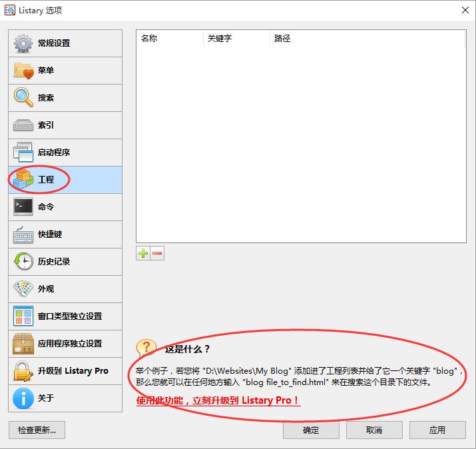Switch to the 快捷键 tab label
Viewport: 476px width, 449px height.
coord(50,234)
